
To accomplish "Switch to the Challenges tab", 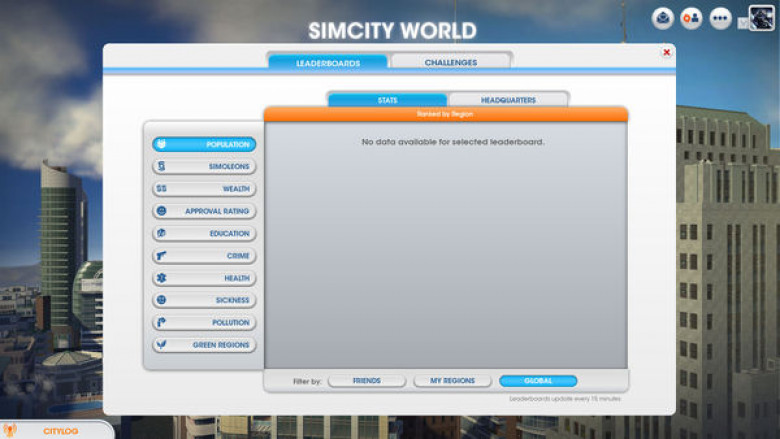I will [x=451, y=62].
